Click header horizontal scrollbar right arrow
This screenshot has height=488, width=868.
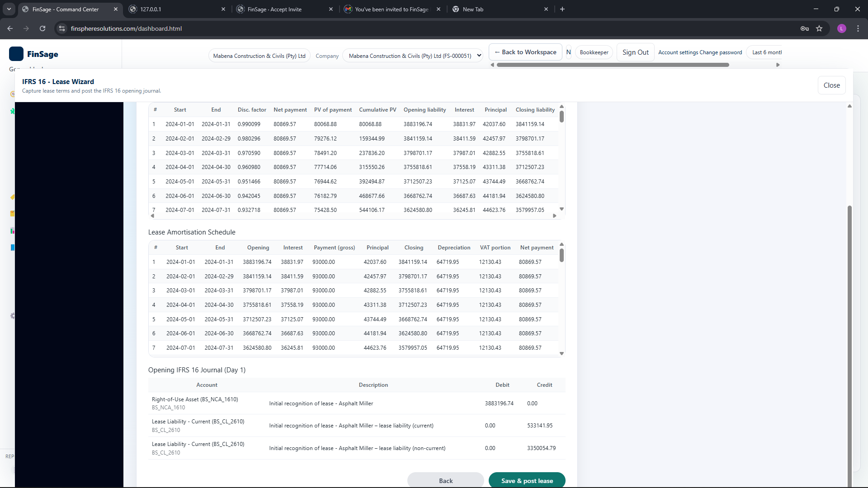(x=778, y=65)
